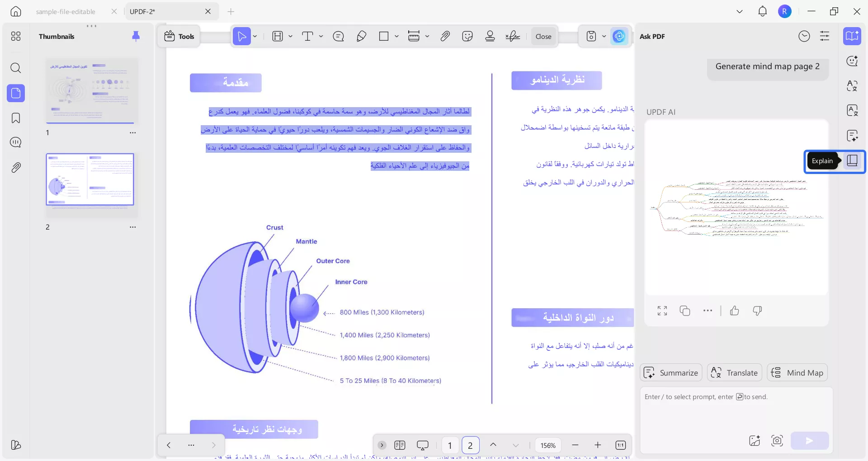Open the search panel magnifier icon

click(x=16, y=68)
